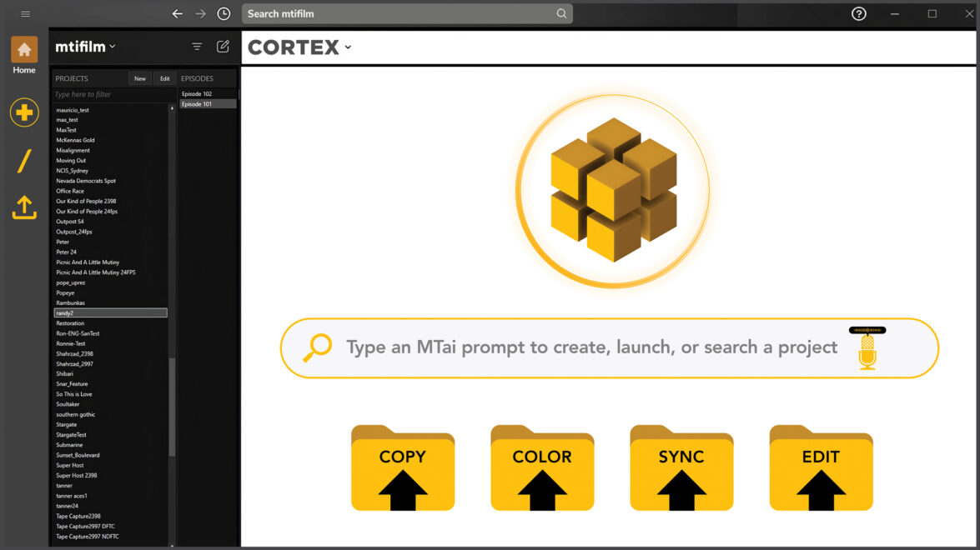Open the COLOR workflow folder
This screenshot has height=550, width=980.
click(542, 467)
